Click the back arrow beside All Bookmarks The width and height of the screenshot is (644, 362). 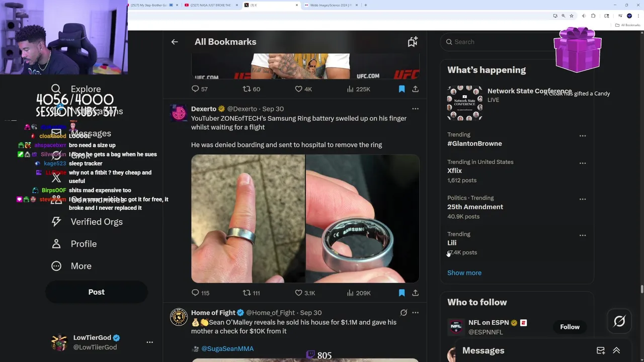pyautogui.click(x=175, y=42)
